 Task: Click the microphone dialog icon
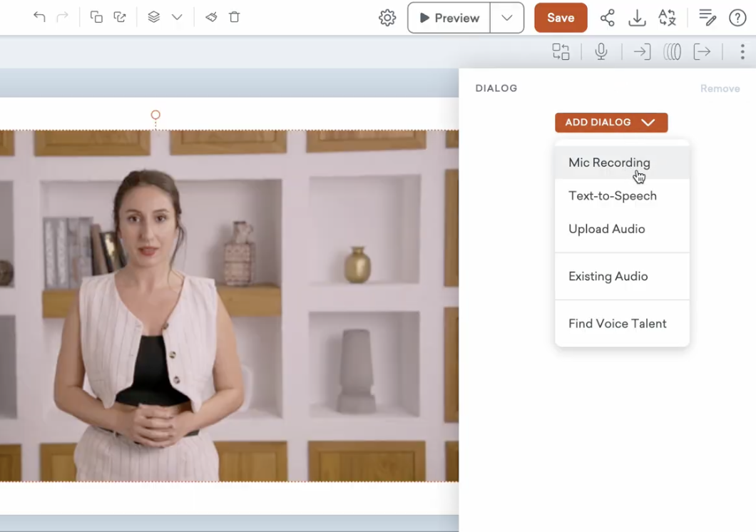[601, 52]
